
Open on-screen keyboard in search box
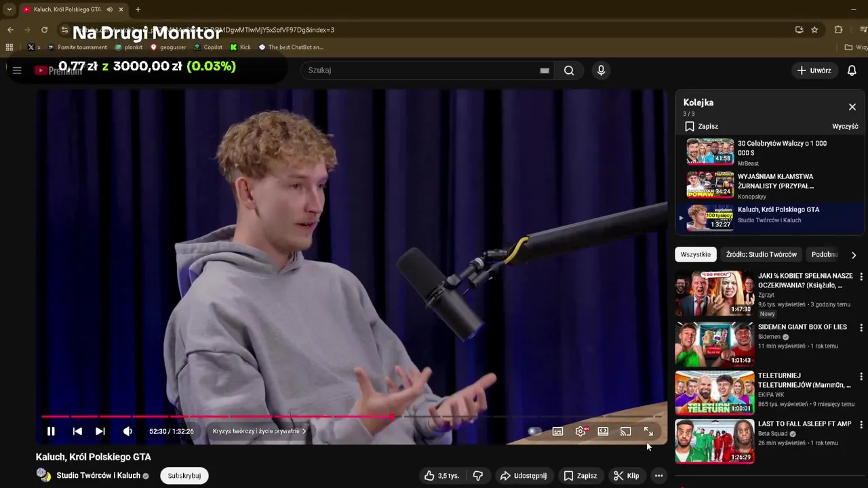tap(545, 70)
